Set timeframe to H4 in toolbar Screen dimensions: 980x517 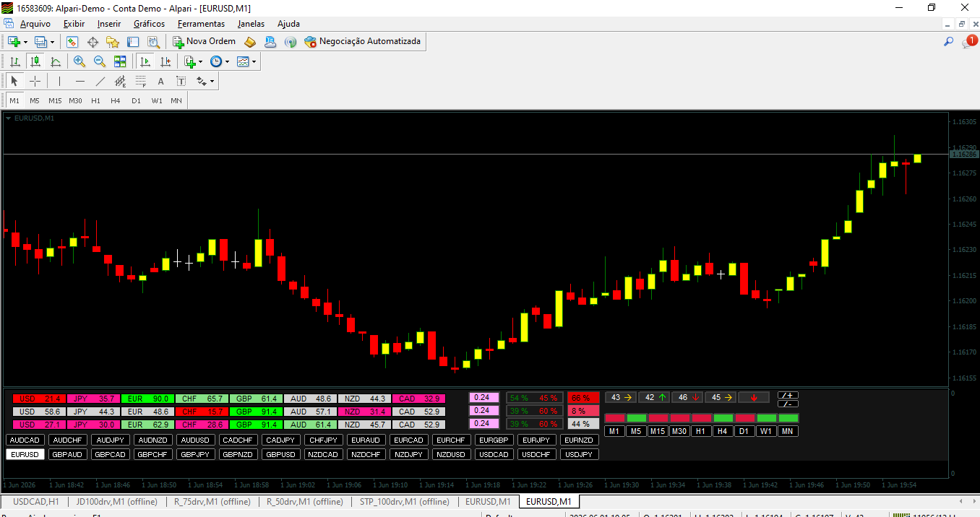coord(116,100)
